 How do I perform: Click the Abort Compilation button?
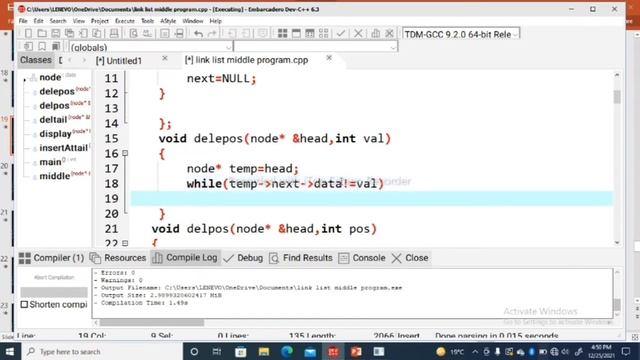pyautogui.click(x=54, y=278)
